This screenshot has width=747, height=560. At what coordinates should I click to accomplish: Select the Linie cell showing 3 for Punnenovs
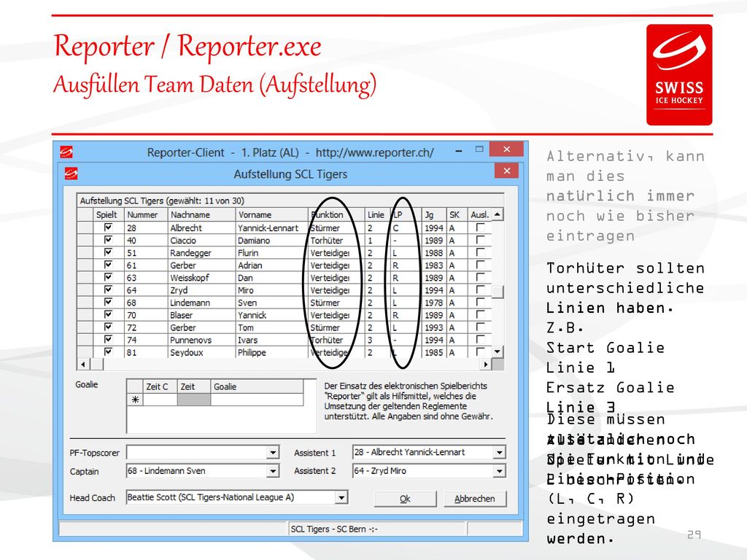(377, 340)
